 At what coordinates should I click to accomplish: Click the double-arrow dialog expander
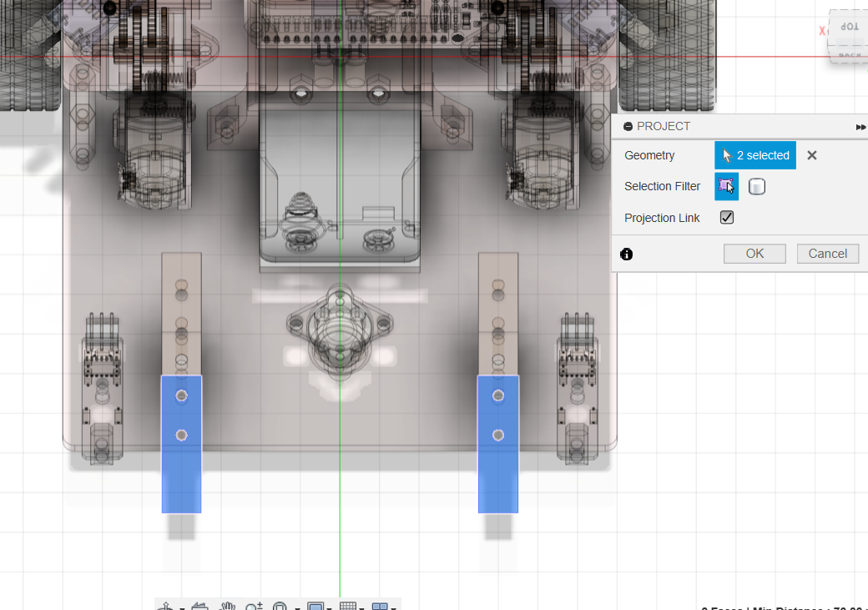tap(860, 127)
